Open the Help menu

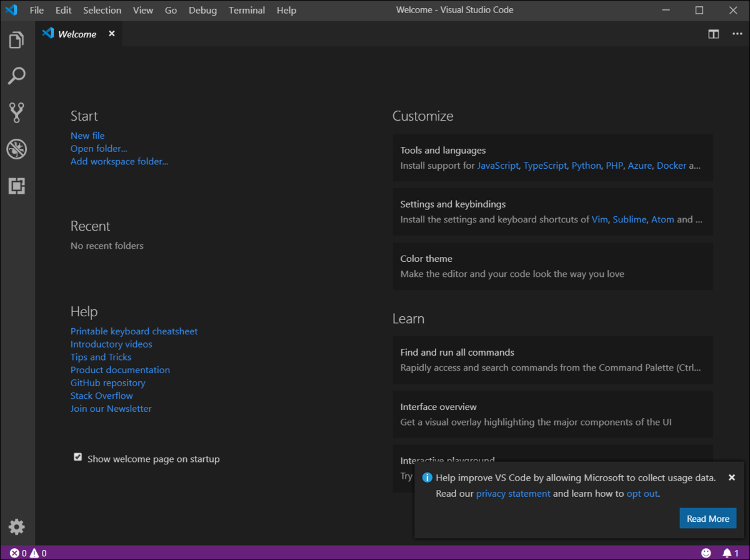pos(287,11)
